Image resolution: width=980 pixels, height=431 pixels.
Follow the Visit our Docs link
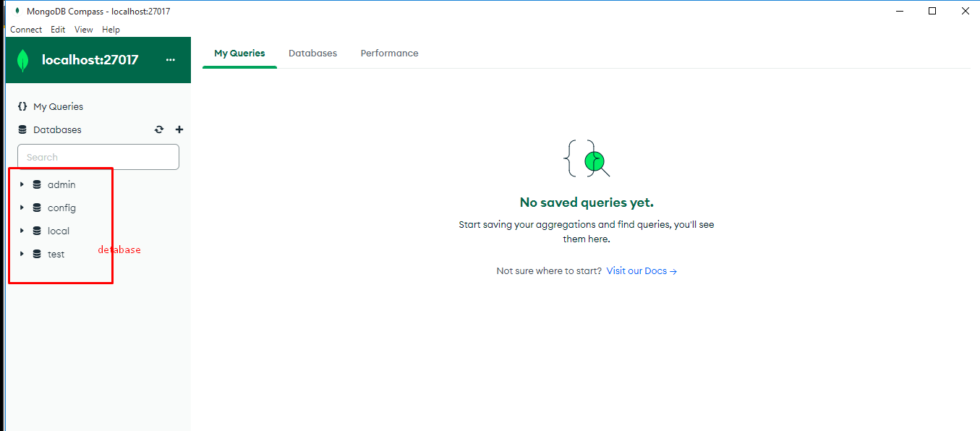point(641,271)
